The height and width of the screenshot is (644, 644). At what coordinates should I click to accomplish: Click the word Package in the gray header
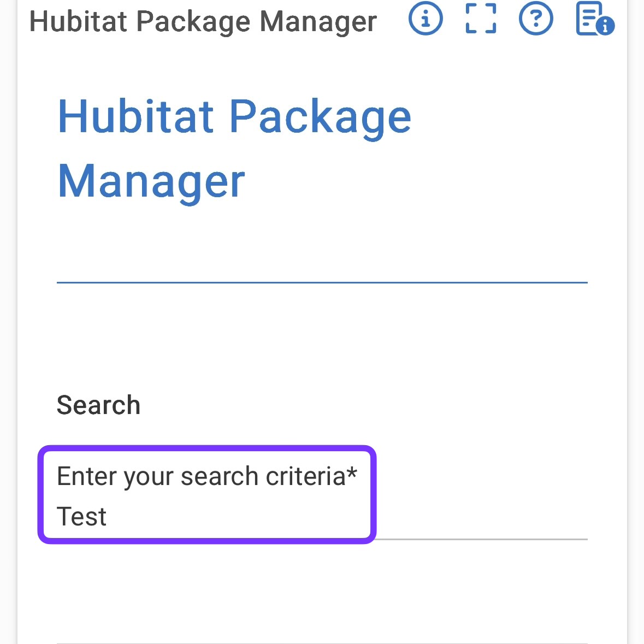click(x=193, y=22)
